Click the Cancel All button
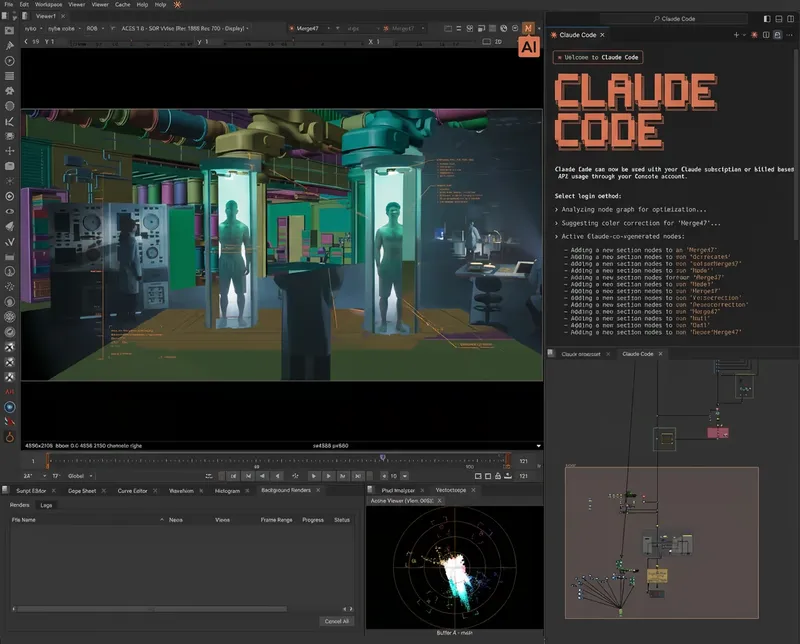 tap(336, 621)
